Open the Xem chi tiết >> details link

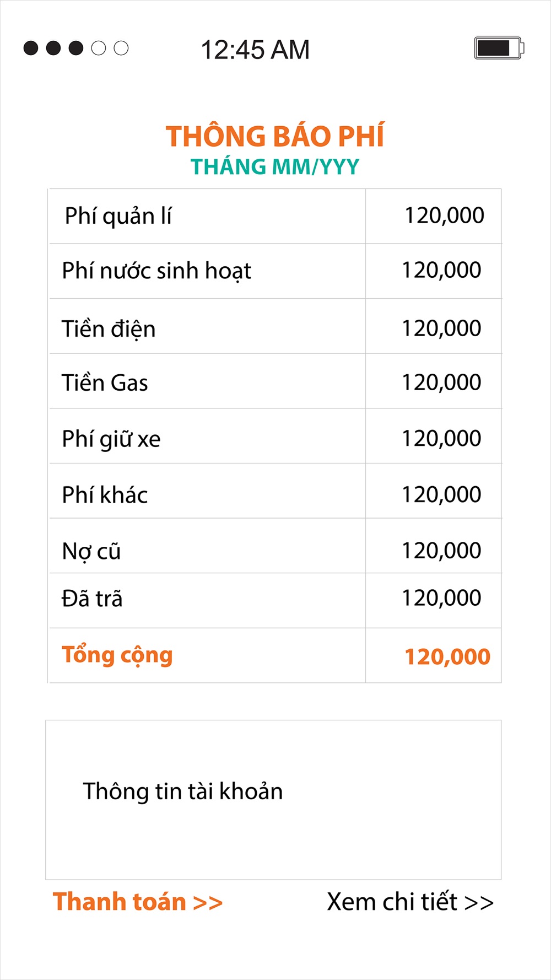410,902
